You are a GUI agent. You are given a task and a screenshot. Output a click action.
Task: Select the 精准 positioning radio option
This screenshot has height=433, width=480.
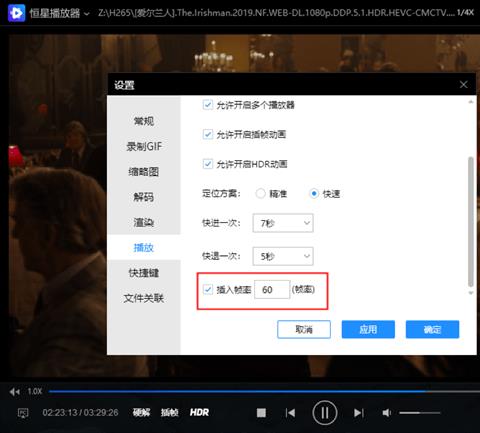pyautogui.click(x=260, y=193)
